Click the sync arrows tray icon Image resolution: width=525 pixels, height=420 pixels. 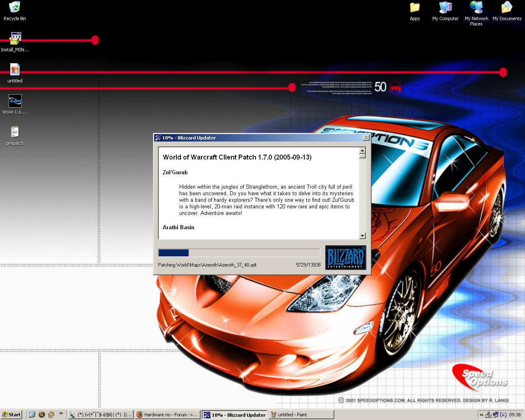[x=503, y=415]
